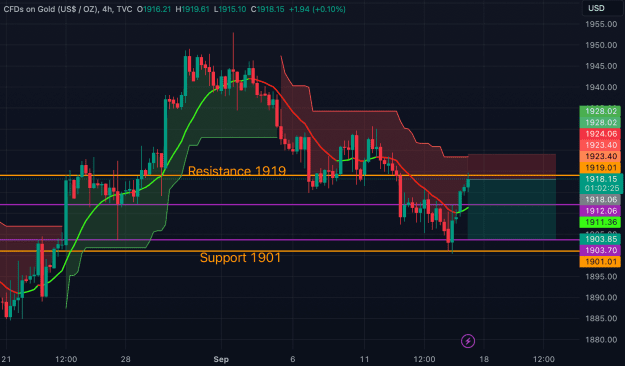Click the Sep label on time axis

[221, 359]
